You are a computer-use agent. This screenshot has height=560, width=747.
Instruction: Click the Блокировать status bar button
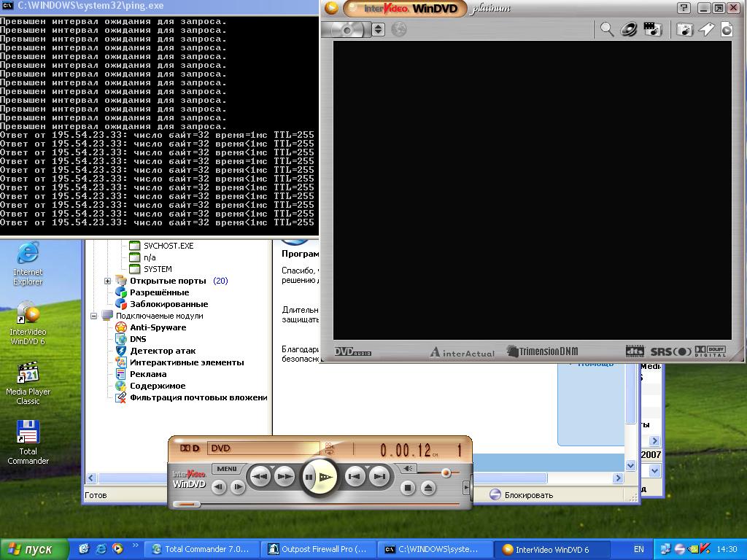point(521,495)
